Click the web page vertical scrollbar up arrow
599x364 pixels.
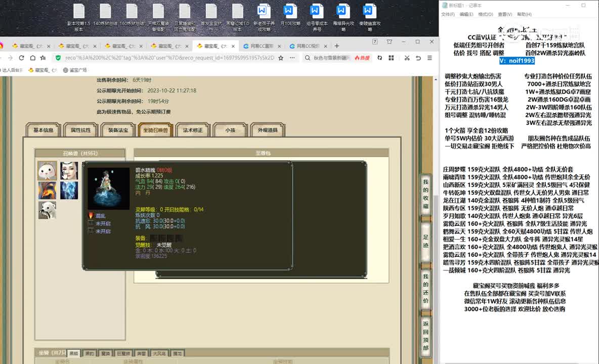436,79
